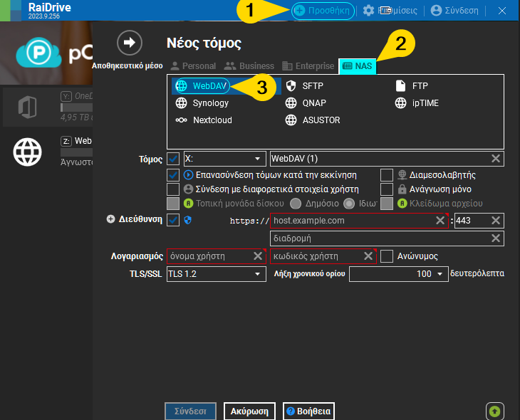
Task: Toggle the Τόμος drive letter checkbox
Action: [173, 159]
